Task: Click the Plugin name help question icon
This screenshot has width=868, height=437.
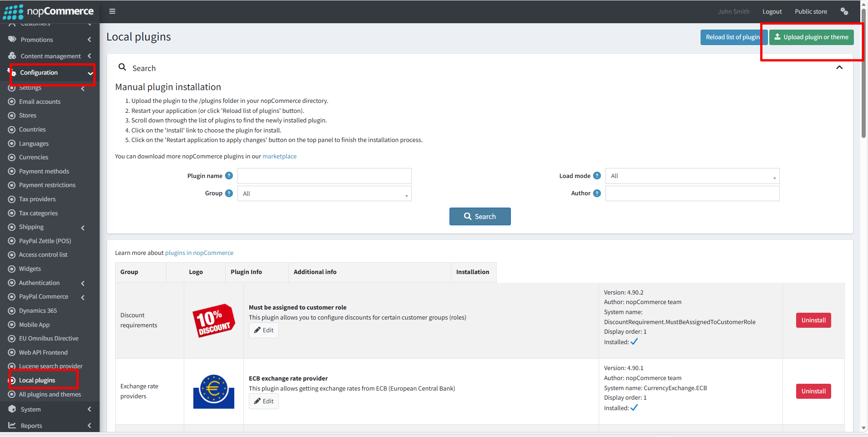Action: [x=229, y=176]
